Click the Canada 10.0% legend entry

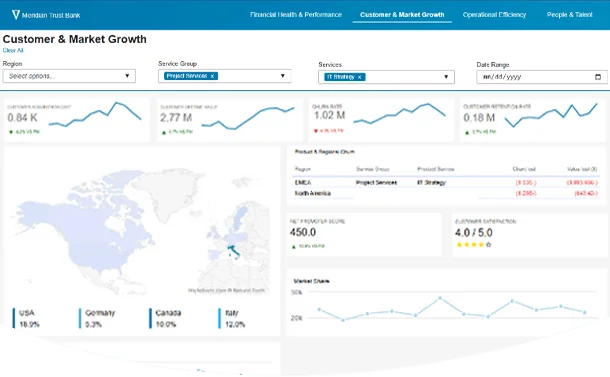[165, 318]
